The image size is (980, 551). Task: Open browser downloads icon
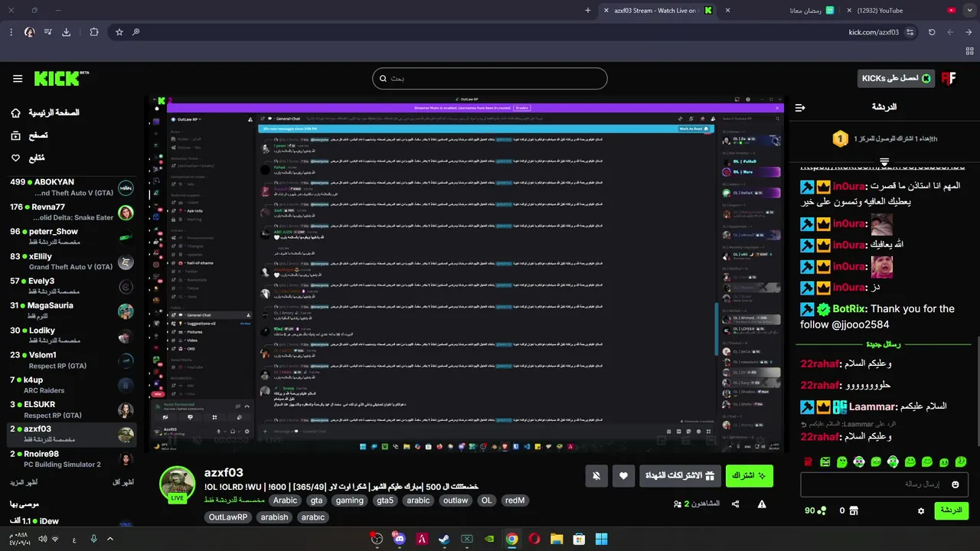tap(66, 32)
